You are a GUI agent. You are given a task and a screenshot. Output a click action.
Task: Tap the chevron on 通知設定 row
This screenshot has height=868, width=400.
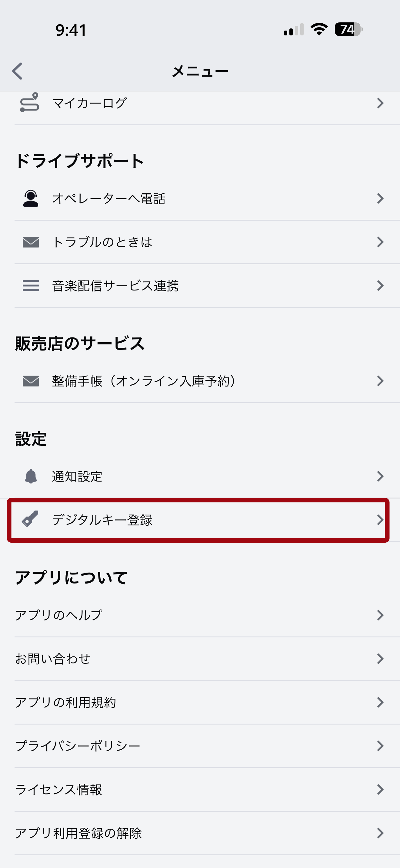380,476
